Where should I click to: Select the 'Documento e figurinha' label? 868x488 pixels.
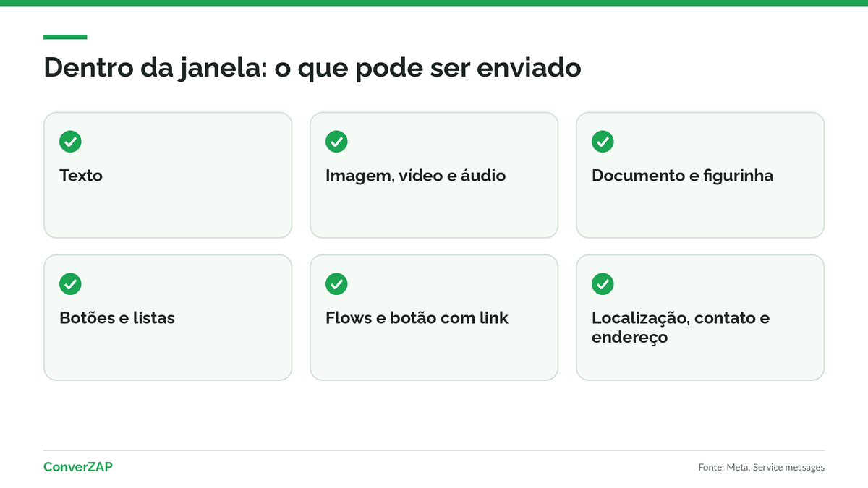[x=682, y=176]
